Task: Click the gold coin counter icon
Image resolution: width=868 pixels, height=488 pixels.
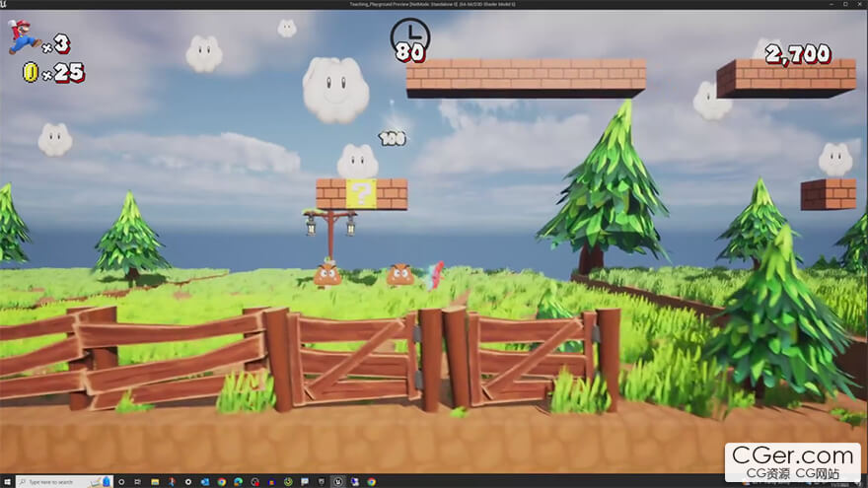Action: coord(31,72)
